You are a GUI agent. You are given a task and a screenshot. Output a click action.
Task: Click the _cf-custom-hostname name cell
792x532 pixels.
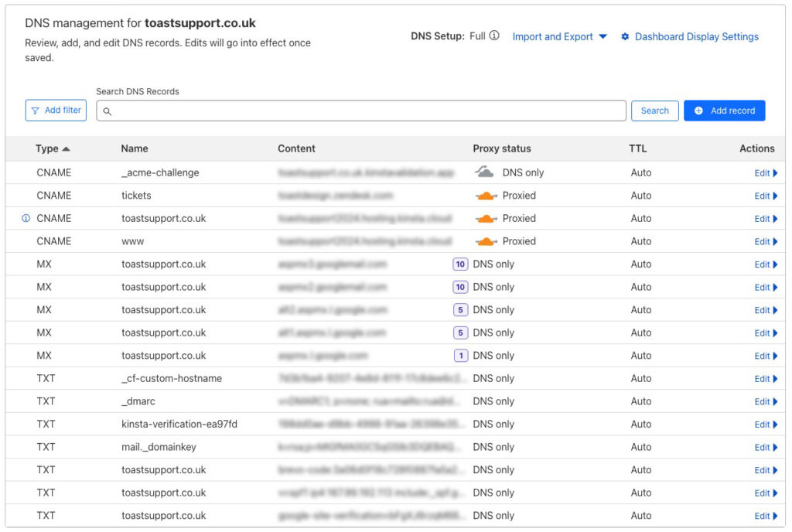171,379
